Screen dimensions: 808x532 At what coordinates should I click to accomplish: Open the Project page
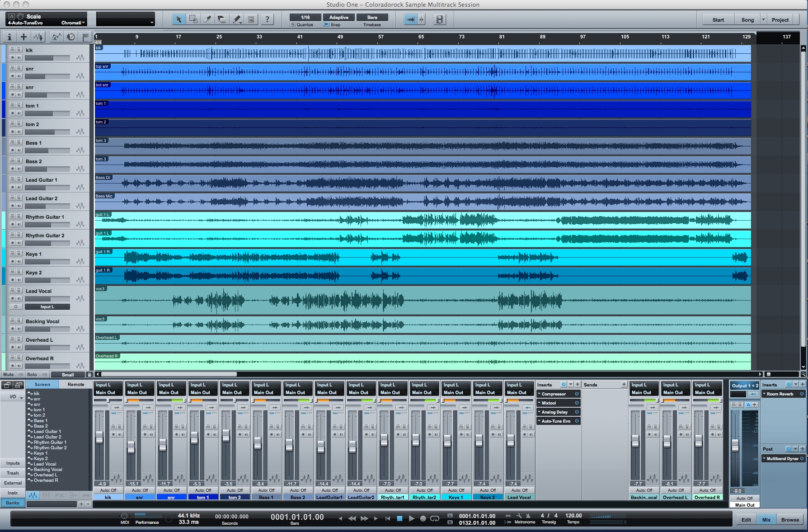780,19
